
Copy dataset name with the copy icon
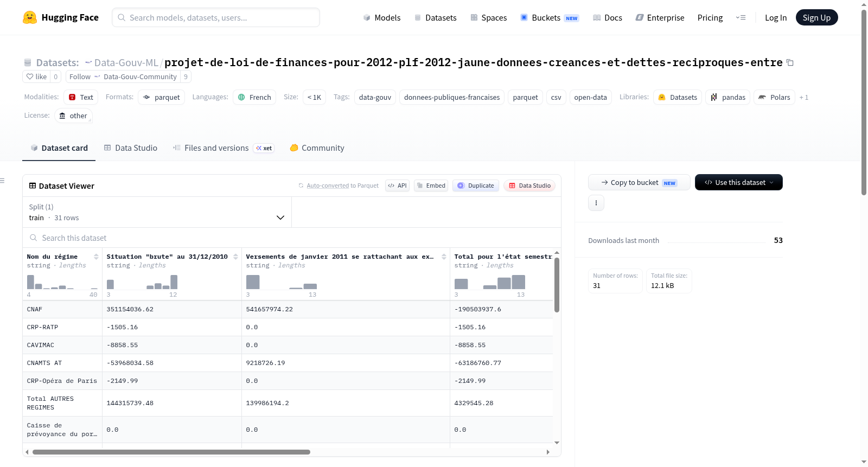[x=790, y=63]
